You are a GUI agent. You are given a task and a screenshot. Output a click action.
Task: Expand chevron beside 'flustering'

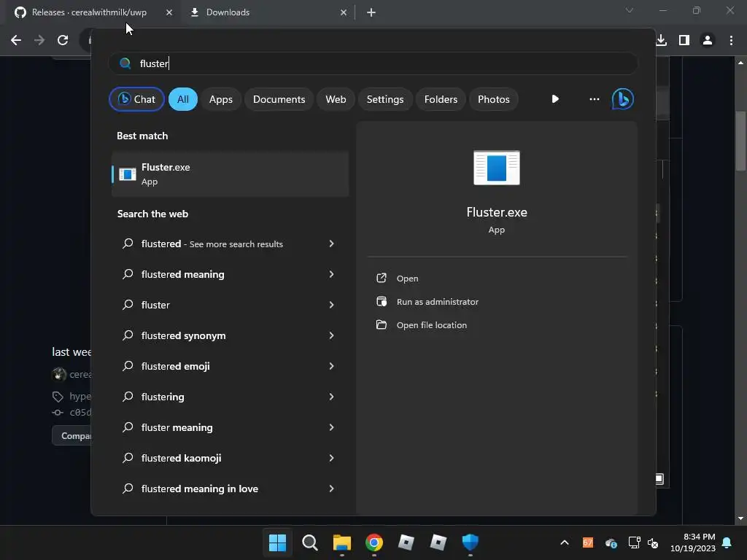tap(332, 397)
